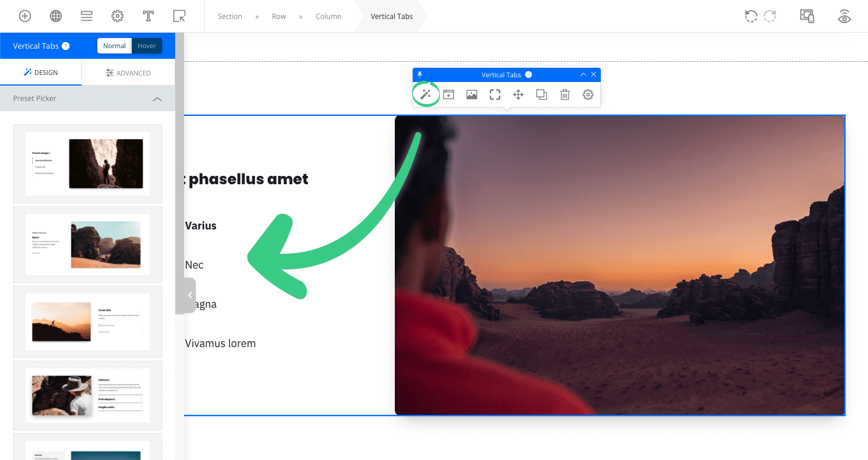Screen dimensions: 868x460
Task: Choose the third preset with sunset hiker
Action: pos(87,322)
